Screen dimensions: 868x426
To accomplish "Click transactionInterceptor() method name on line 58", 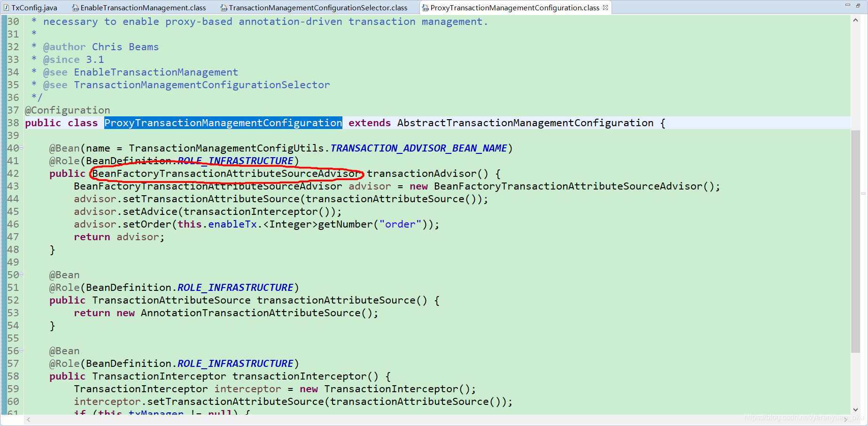I will (305, 376).
